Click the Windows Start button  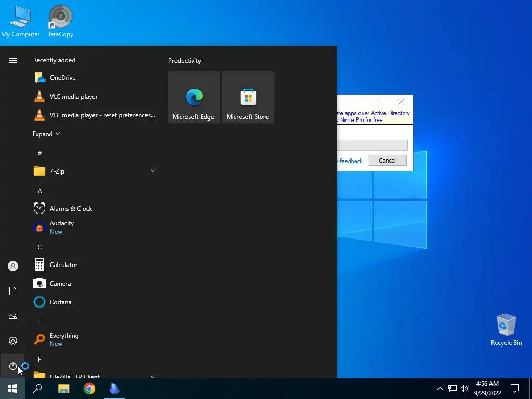click(12, 389)
